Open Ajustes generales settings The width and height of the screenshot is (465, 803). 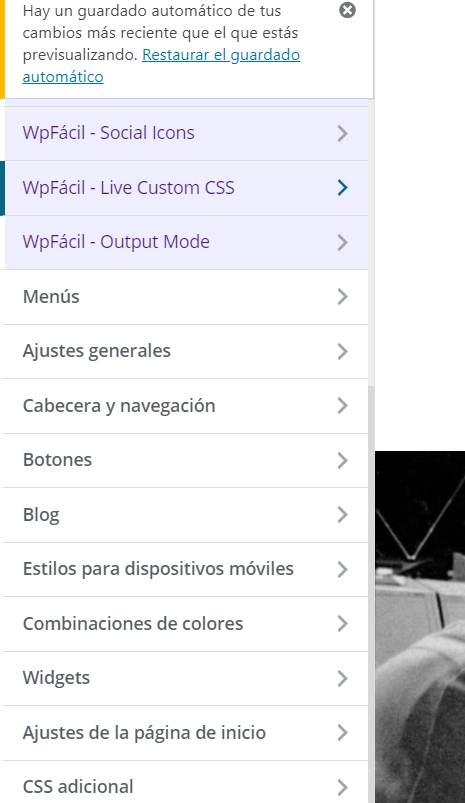[x=184, y=351]
